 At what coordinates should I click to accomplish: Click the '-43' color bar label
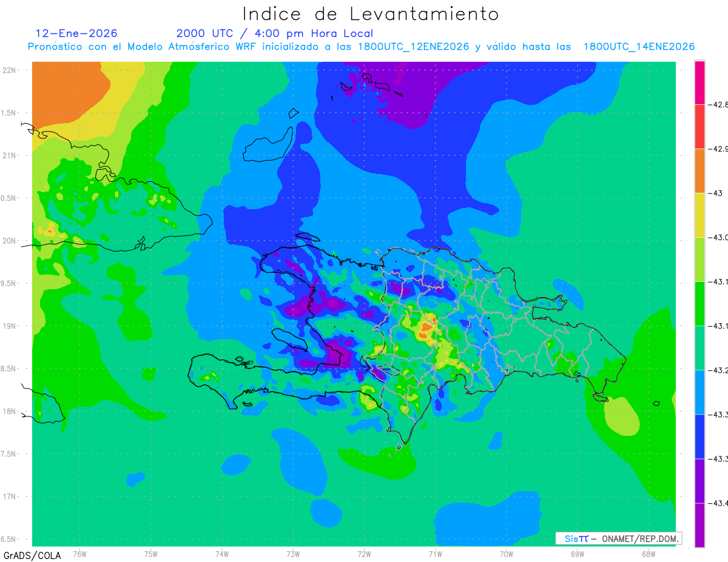(716, 193)
